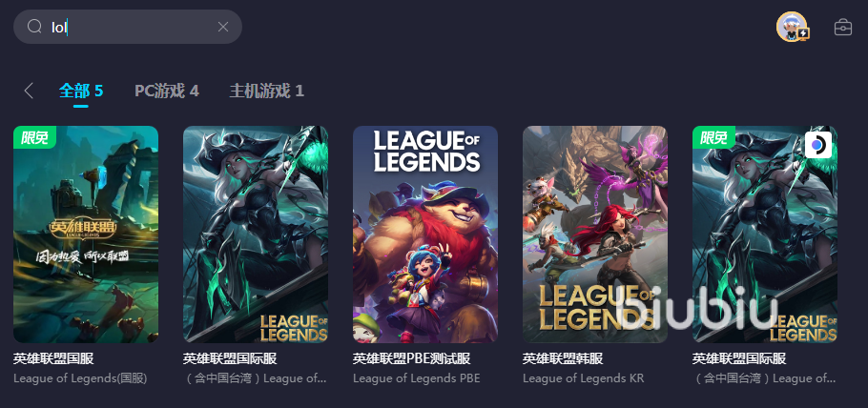The height and width of the screenshot is (408, 868).
Task: Click the 限免 badge on 英雄联盟国服 cover
Action: [34, 137]
